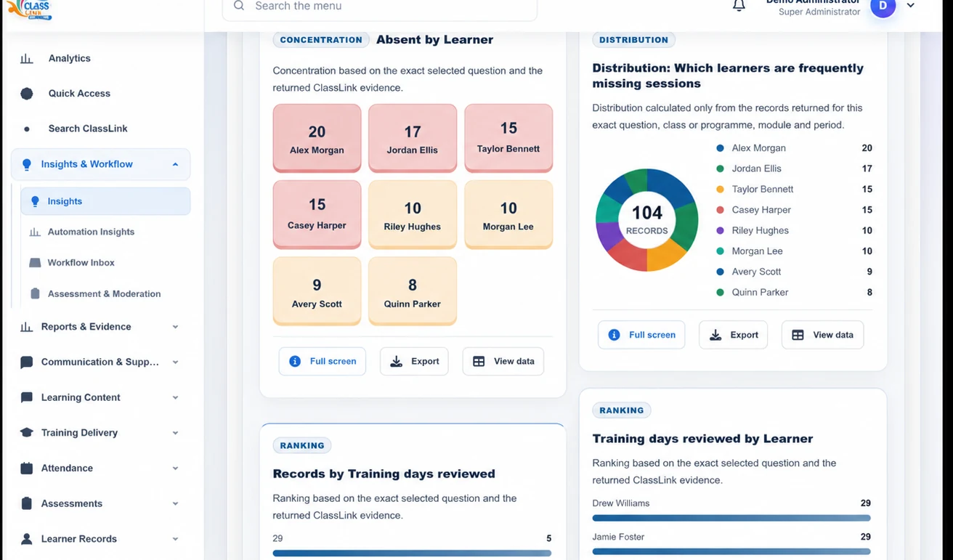Click the Communication & Support chat icon

[x=27, y=362]
